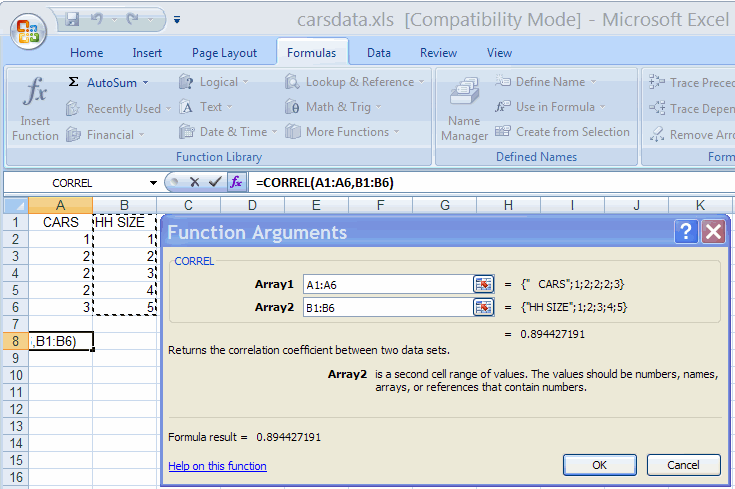Image resolution: width=735 pixels, height=489 pixels.
Task: Click the Insert Function fx icon in ribbon
Action: [35, 108]
